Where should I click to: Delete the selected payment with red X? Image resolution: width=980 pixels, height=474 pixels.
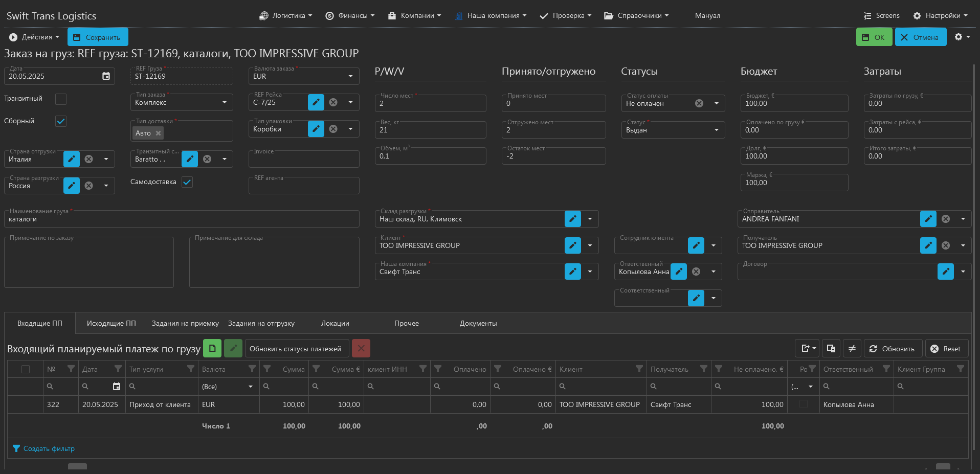point(361,348)
